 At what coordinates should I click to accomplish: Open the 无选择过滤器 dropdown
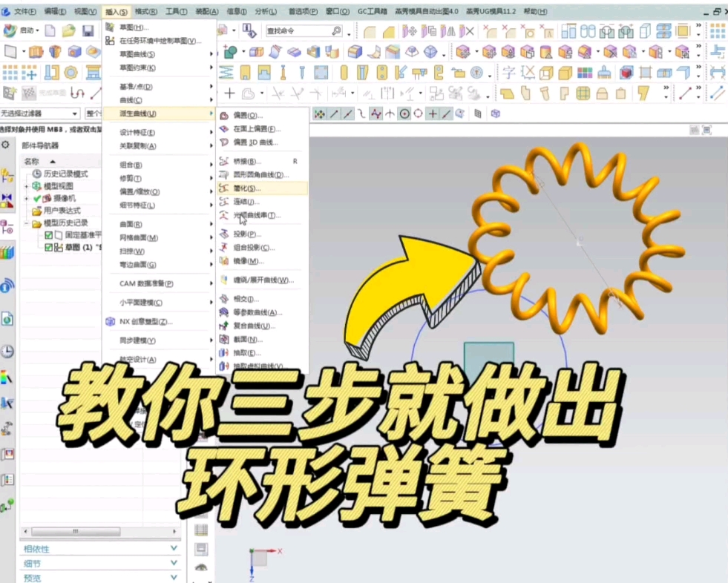37,113
